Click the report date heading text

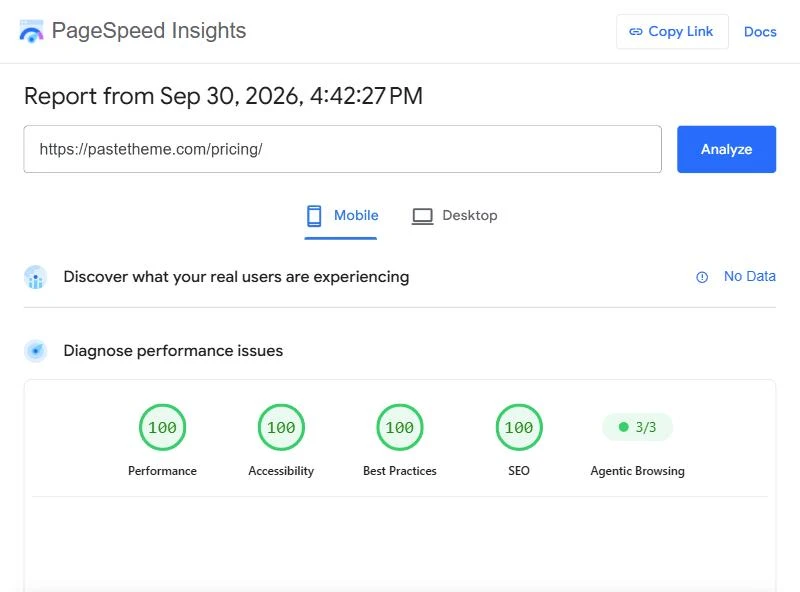point(223,96)
